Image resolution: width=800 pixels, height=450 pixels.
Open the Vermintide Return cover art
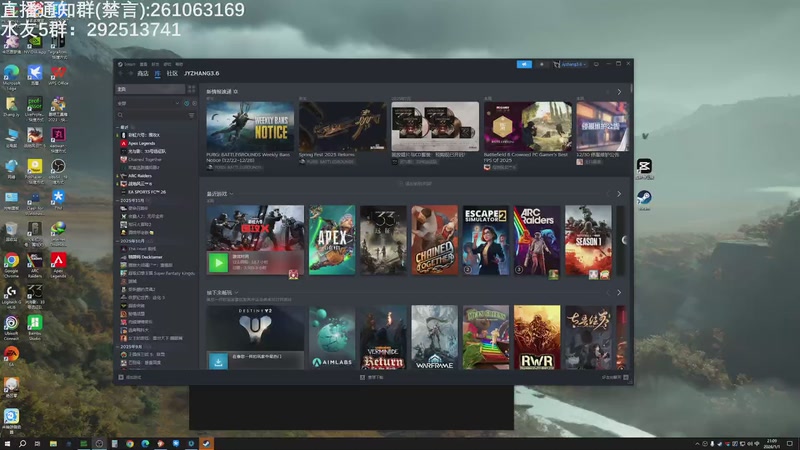click(383, 337)
